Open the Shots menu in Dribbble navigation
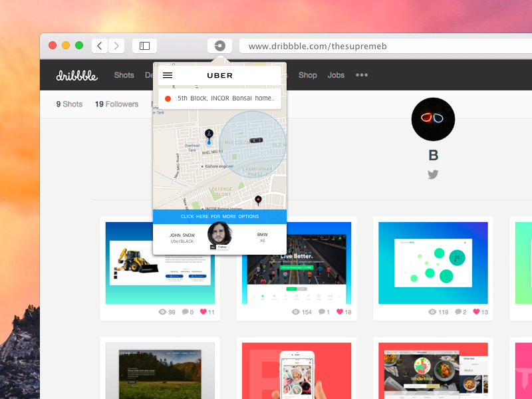This screenshot has width=532, height=399. coord(124,75)
